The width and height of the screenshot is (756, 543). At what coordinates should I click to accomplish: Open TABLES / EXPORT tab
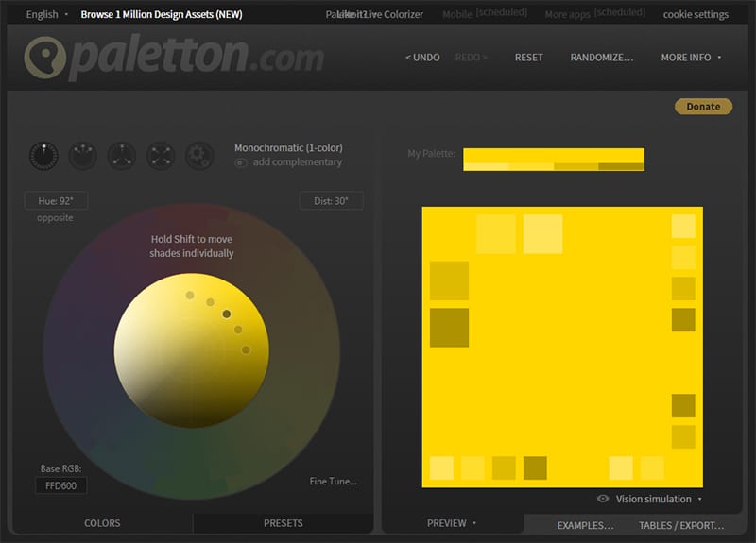681,525
